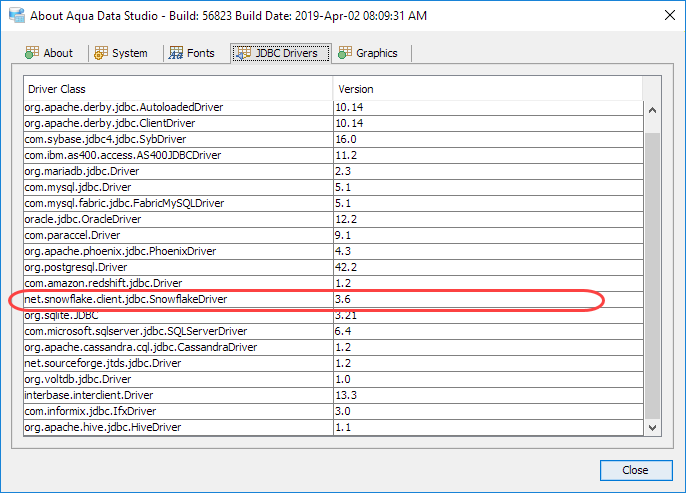The image size is (686, 493).
Task: Click version 3.21 of SQLite driver
Action: (x=346, y=315)
